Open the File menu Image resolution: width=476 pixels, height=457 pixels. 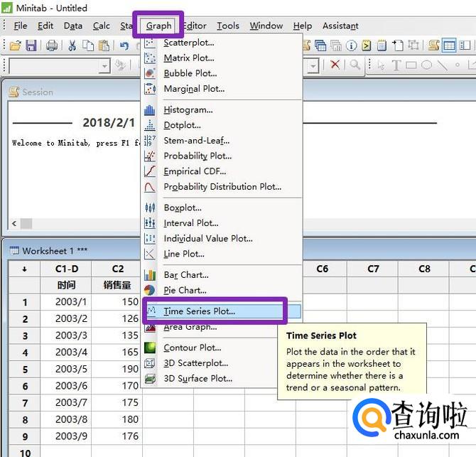point(21,26)
